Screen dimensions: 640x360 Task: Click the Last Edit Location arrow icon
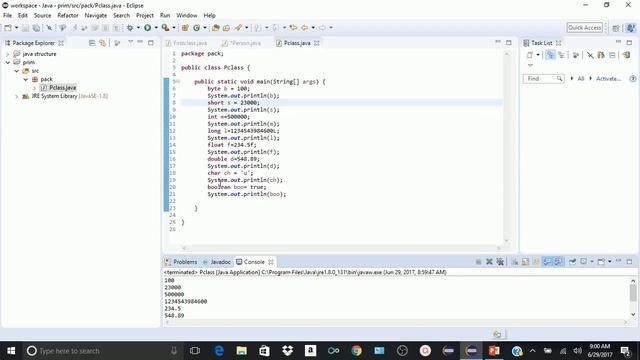[x=293, y=28]
